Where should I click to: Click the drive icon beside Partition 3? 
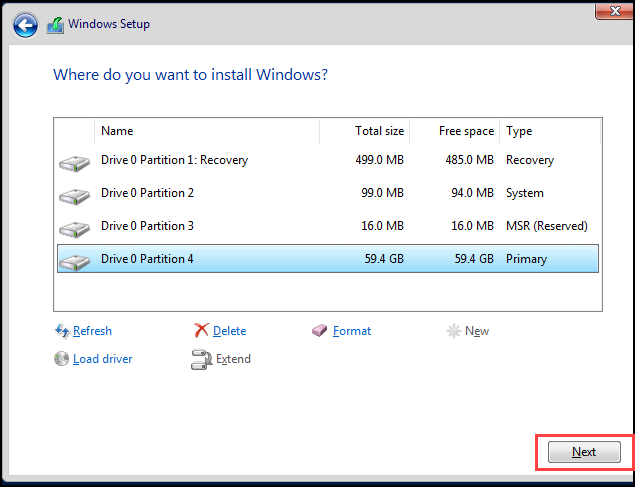pos(74,229)
